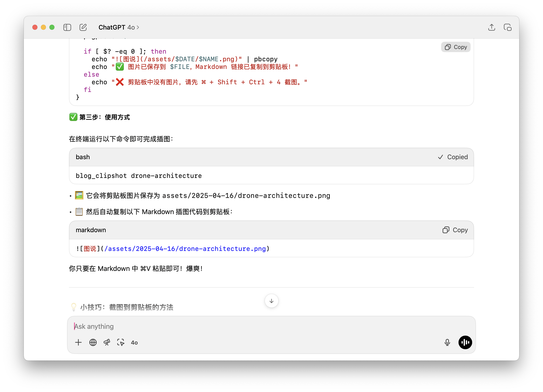Click the green fullscreen window button
The image size is (543, 392).
coord(52,27)
